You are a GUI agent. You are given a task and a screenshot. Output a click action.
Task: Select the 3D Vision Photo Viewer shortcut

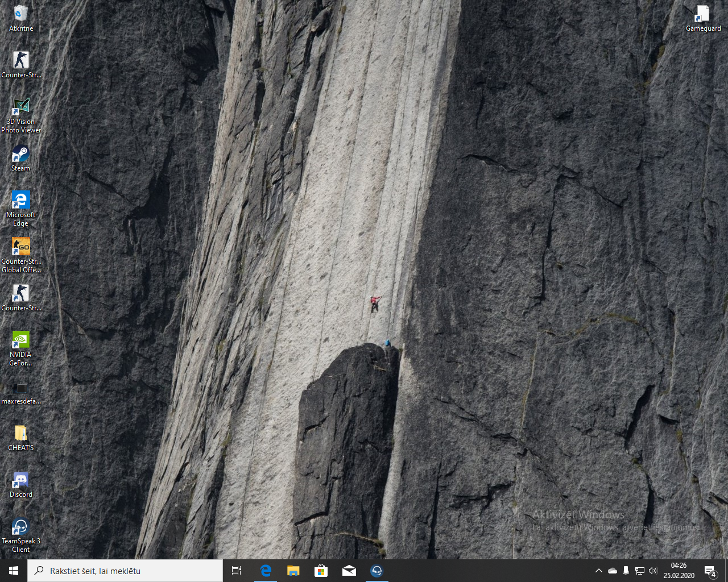(x=21, y=115)
